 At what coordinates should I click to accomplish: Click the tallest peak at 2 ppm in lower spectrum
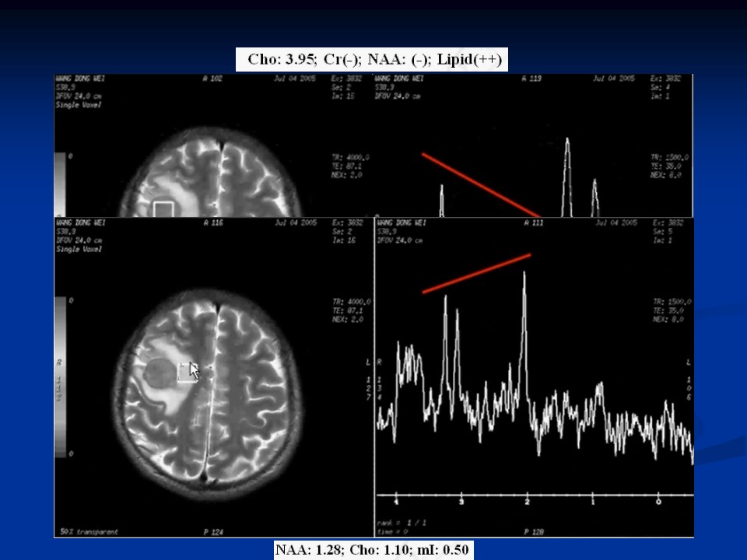524,275
